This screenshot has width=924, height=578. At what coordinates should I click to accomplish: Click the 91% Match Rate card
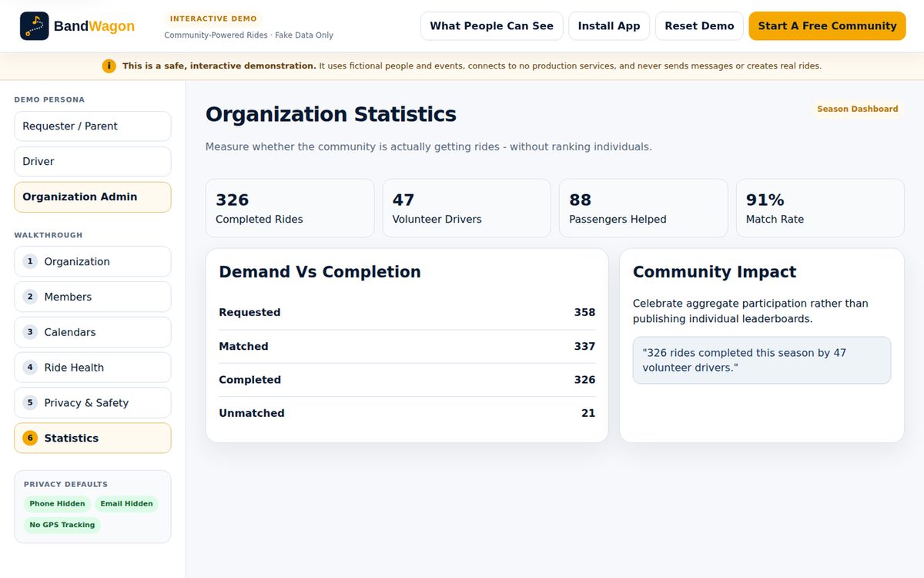pyautogui.click(x=820, y=208)
